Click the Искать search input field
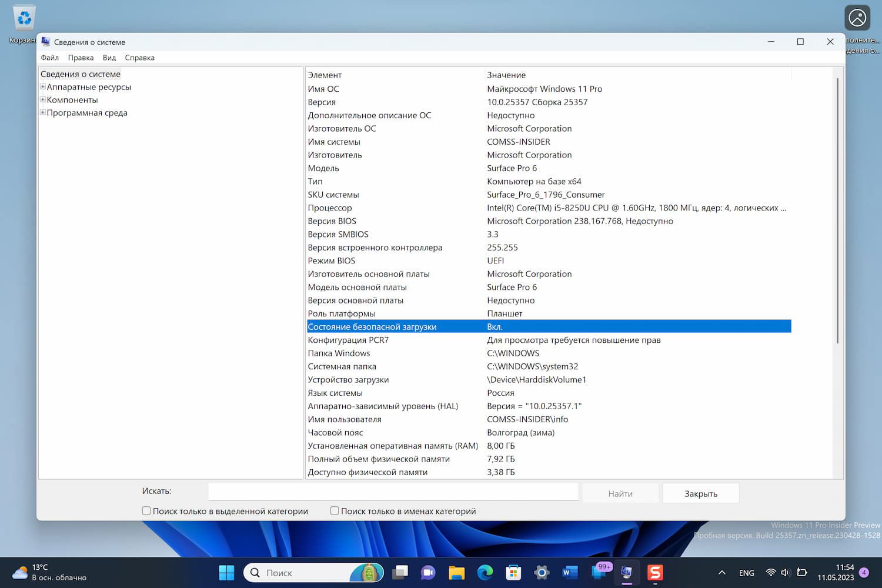The image size is (882, 588). [393, 492]
